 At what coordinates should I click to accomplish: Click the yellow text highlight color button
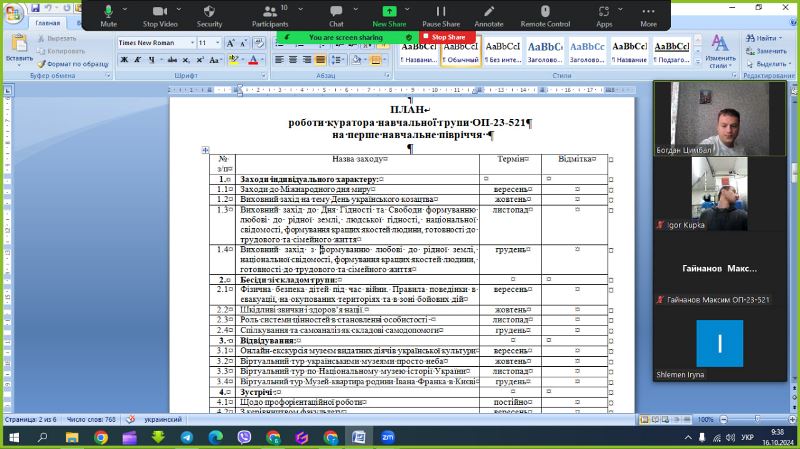(x=233, y=60)
